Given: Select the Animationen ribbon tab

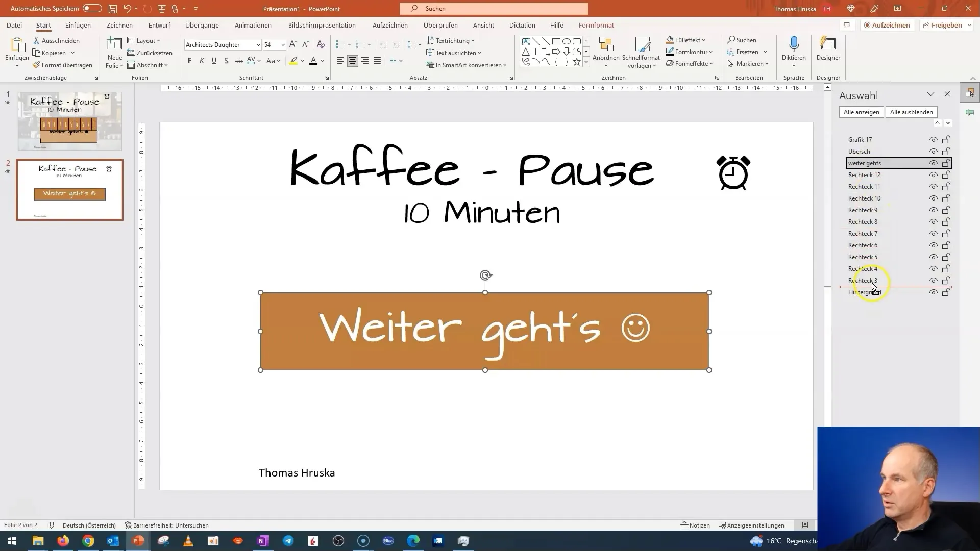Looking at the screenshot, I should tap(254, 25).
